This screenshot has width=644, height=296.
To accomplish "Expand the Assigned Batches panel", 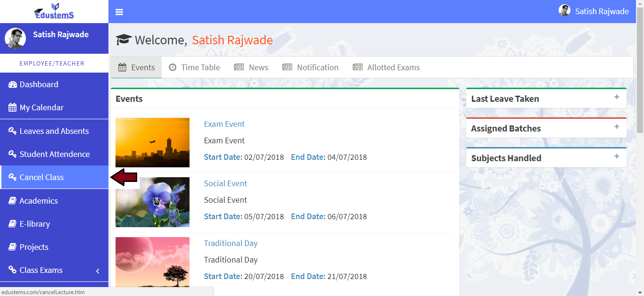I will 616,127.
